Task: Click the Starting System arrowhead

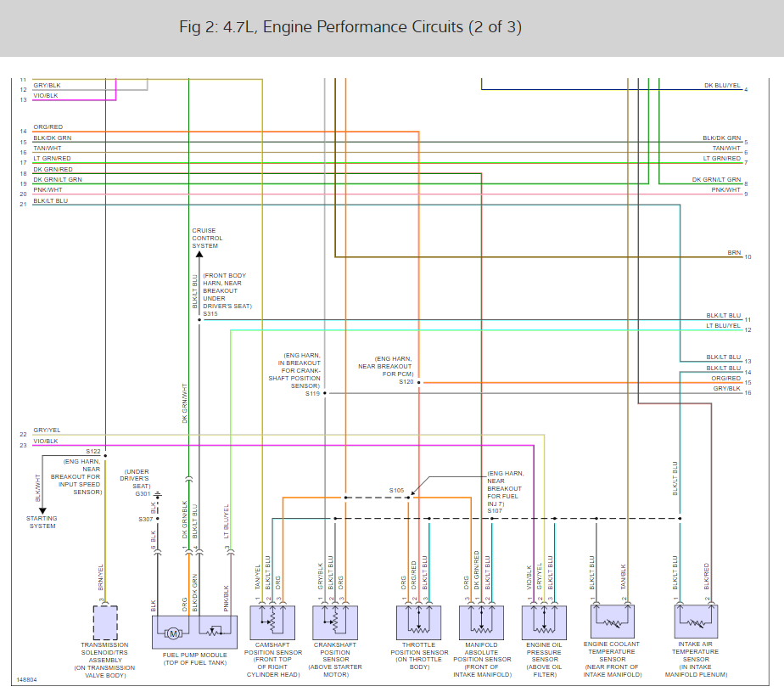Action: coord(42,511)
